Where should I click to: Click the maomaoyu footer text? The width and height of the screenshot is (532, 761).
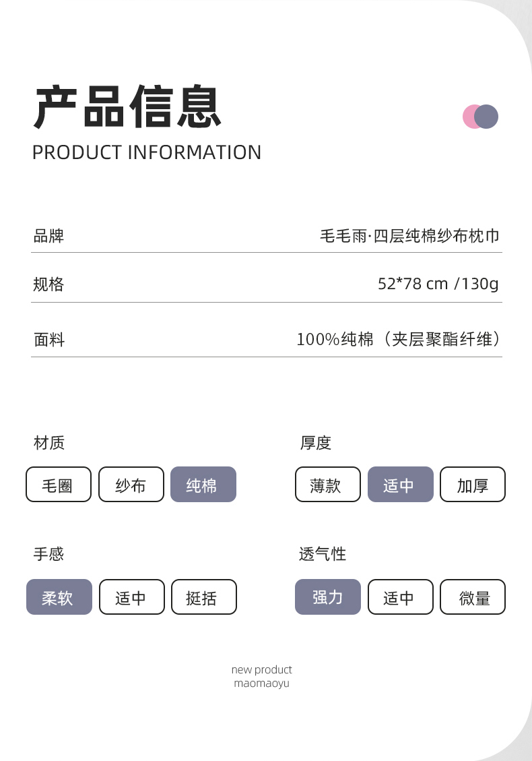click(261, 683)
